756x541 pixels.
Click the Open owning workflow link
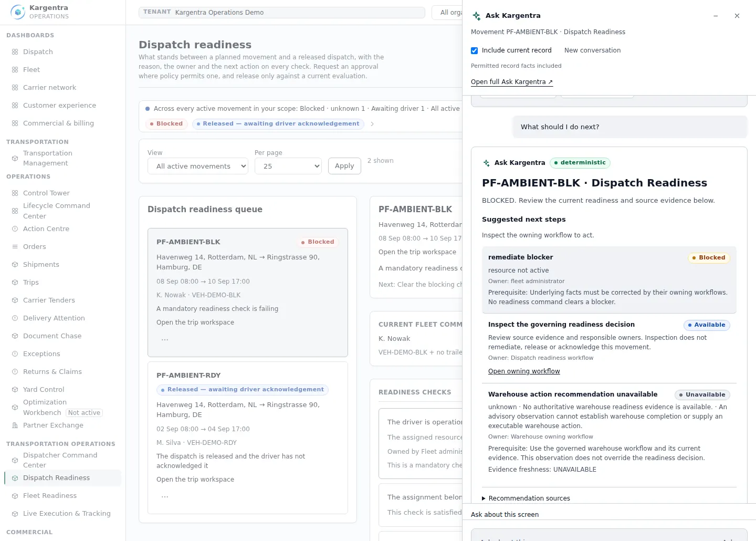pyautogui.click(x=524, y=371)
